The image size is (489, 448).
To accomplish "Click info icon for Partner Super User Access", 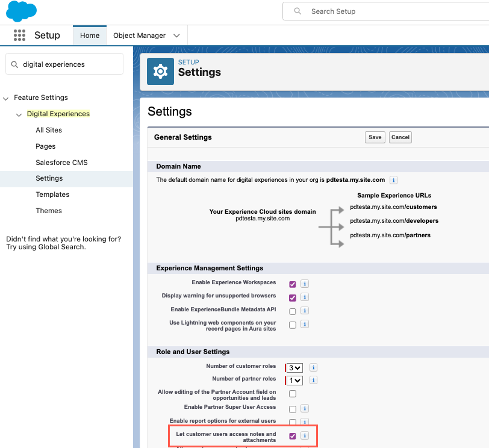I will pyautogui.click(x=305, y=409).
